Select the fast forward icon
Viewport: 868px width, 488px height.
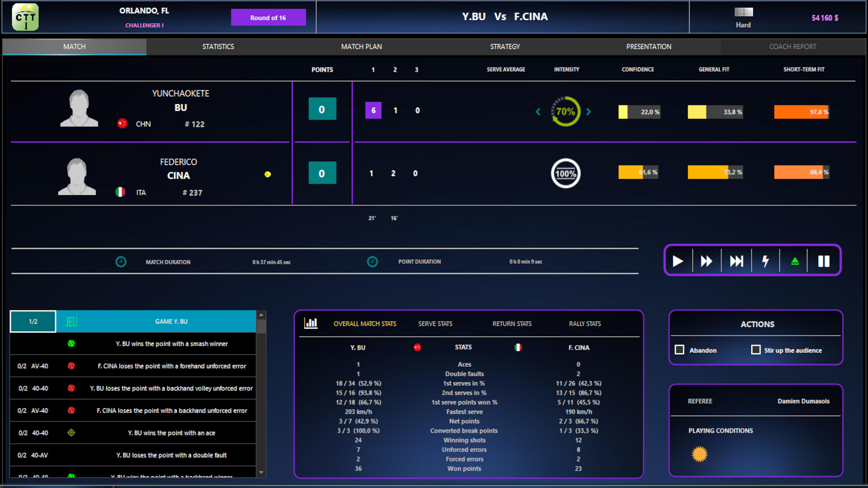707,261
